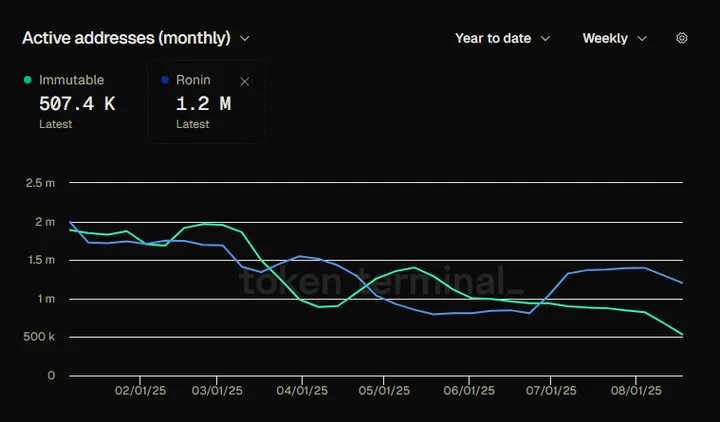The width and height of the screenshot is (720, 422).
Task: Open the Weekly interval dropdown
Action: (x=614, y=38)
